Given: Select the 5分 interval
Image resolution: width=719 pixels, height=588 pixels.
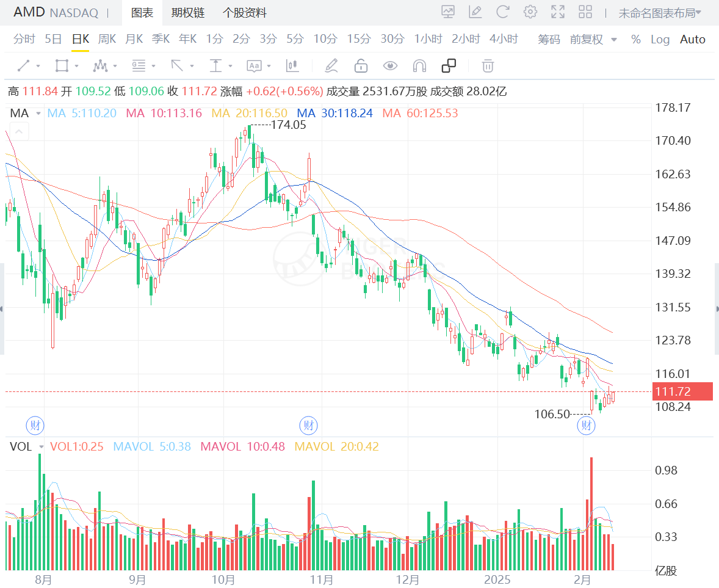Looking at the screenshot, I should coord(295,39).
